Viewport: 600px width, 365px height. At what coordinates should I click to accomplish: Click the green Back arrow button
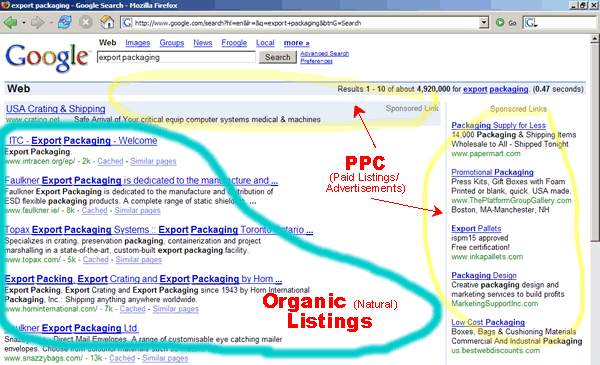click(10, 23)
